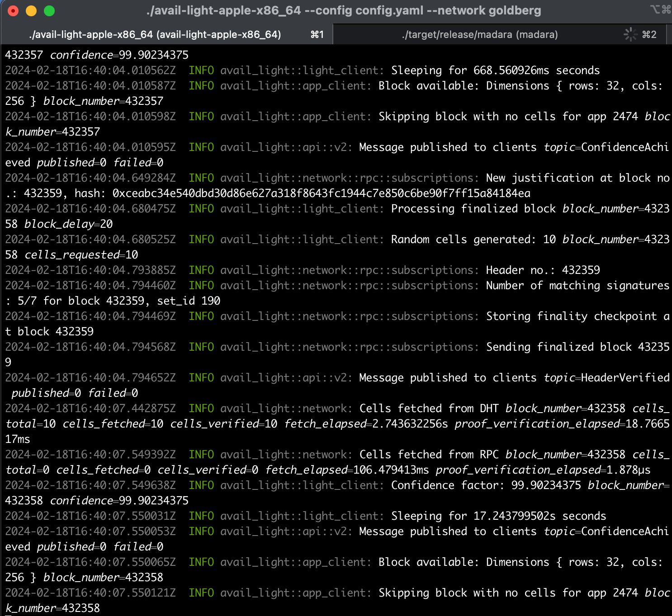Zoom the window using the green button
This screenshot has width=672, height=616.
click(49, 11)
